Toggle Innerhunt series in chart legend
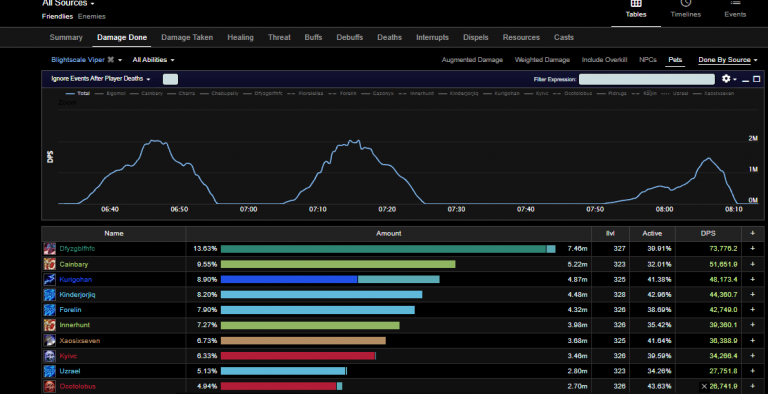This screenshot has height=394, width=768. click(416, 93)
